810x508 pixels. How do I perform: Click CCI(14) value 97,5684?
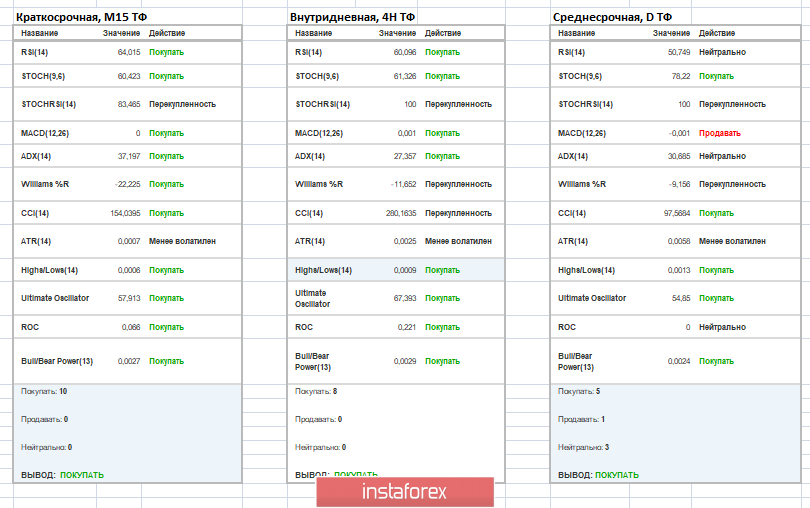tap(677, 213)
